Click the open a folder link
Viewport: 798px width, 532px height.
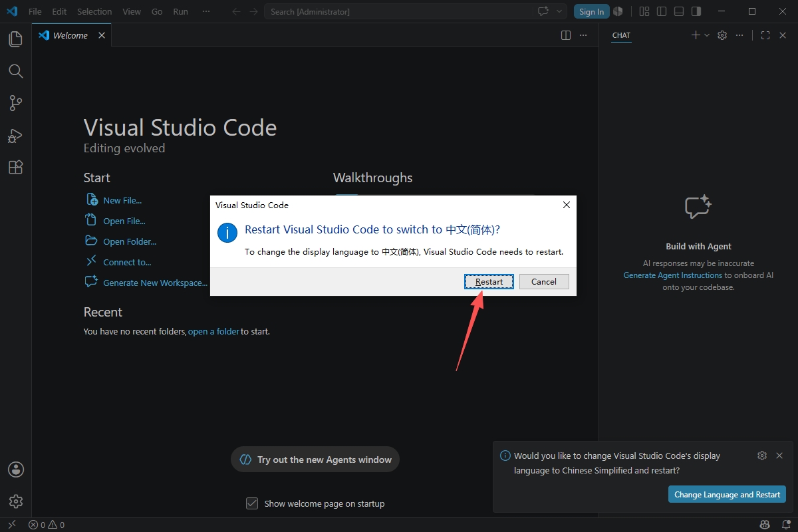(x=213, y=331)
